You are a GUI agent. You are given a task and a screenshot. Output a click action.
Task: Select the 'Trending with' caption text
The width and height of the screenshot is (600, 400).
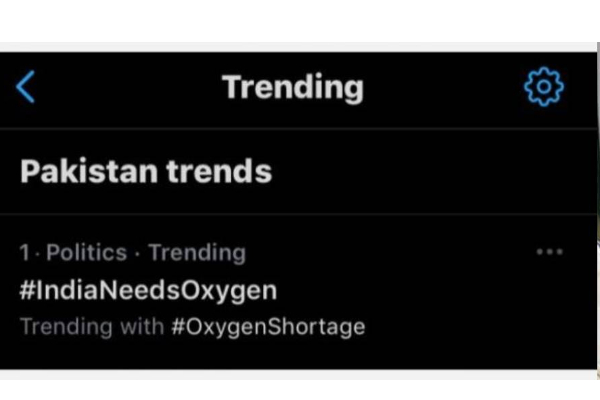pyautogui.click(x=92, y=327)
